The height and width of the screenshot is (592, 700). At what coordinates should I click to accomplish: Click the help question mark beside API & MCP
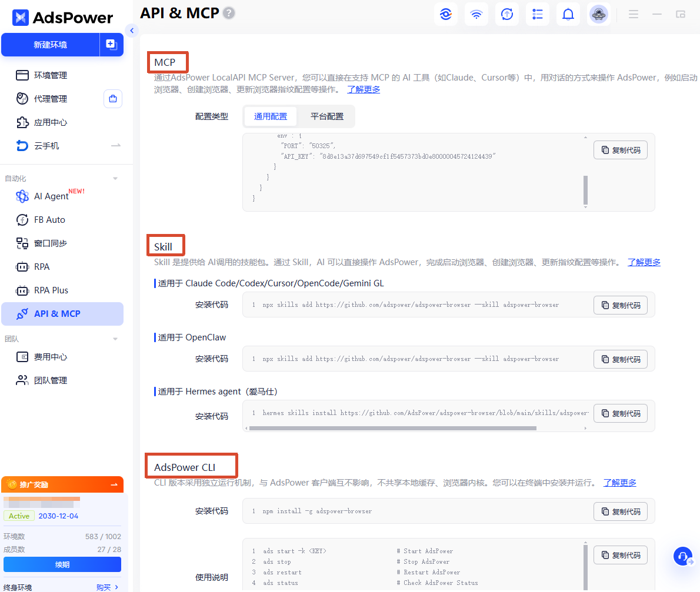coord(229,14)
